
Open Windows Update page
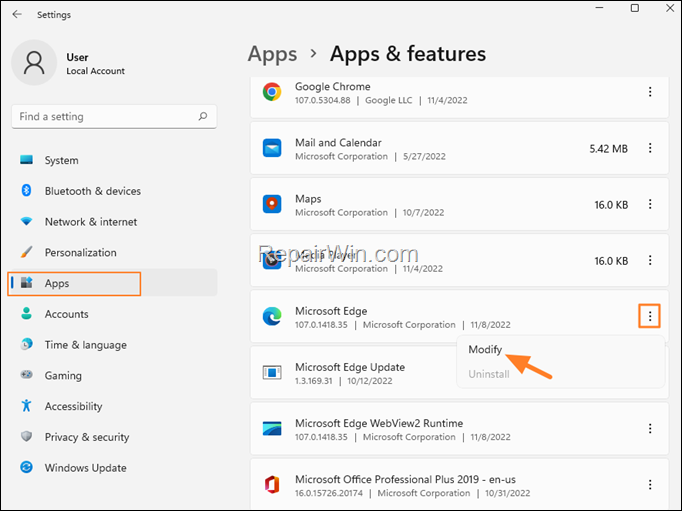tap(112, 468)
